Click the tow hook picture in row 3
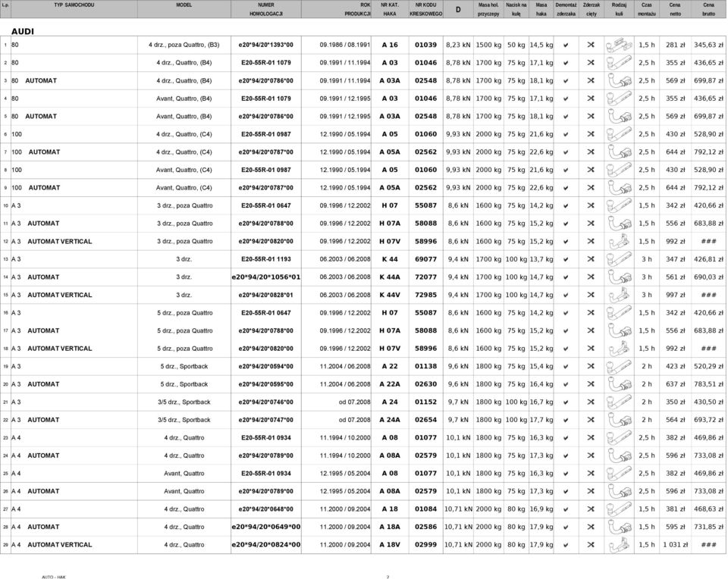This screenshot has width=728, height=579. point(619,81)
